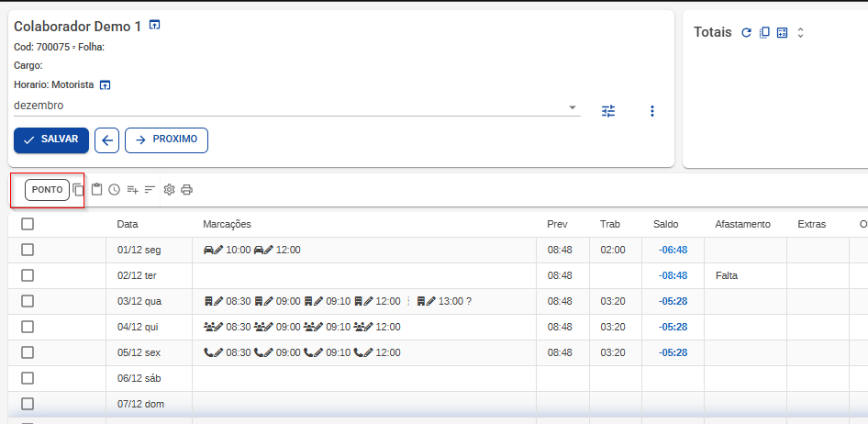Click empty Marcações cell for 02/12
This screenshot has width=868, height=424.
pyautogui.click(x=363, y=275)
